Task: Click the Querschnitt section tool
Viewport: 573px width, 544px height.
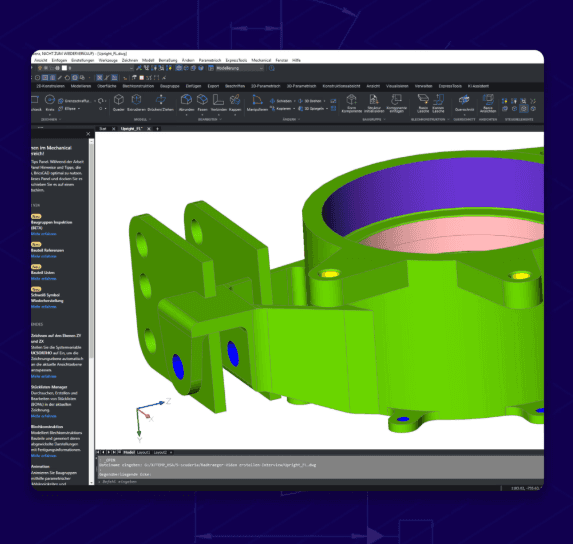Action: coord(464,103)
